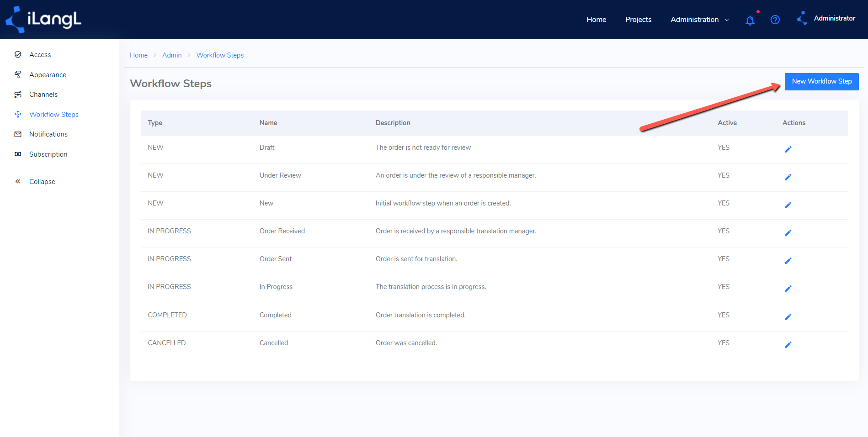Click the Administrator avatar icon

pyautogui.click(x=802, y=18)
